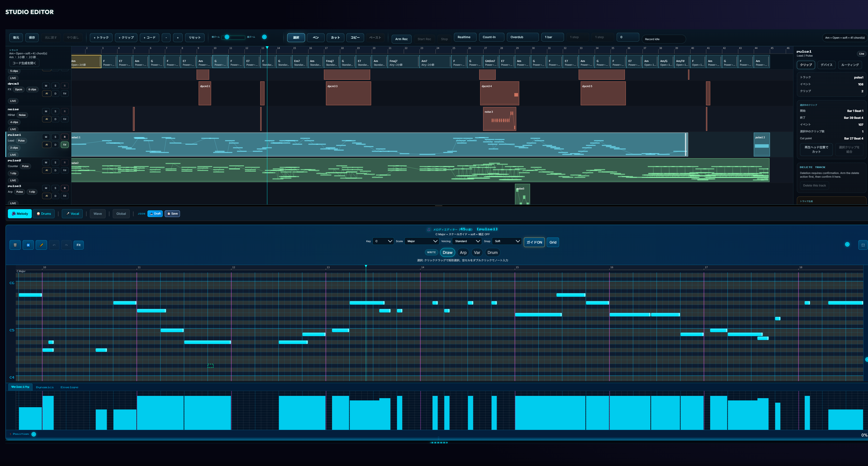Adjust the 横ズーム horizontal zoom slider
The width and height of the screenshot is (868, 466).
coord(233,37)
